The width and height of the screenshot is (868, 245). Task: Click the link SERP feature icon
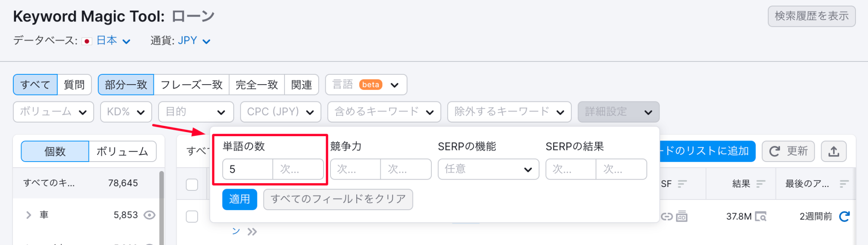[x=667, y=216]
